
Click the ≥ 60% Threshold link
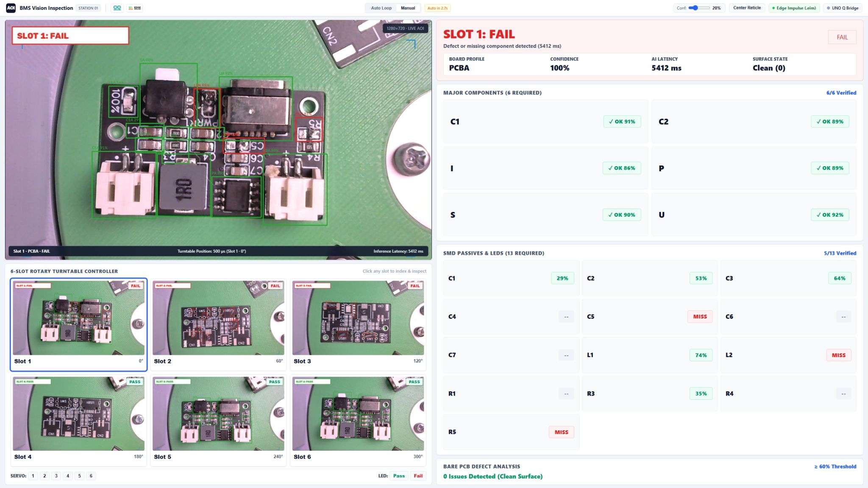835,466
